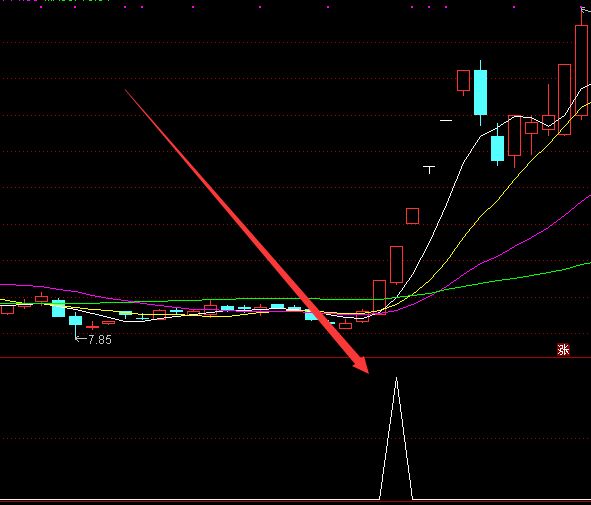
Task: Click the white T-shaped candle marker
Action: [x=429, y=169]
